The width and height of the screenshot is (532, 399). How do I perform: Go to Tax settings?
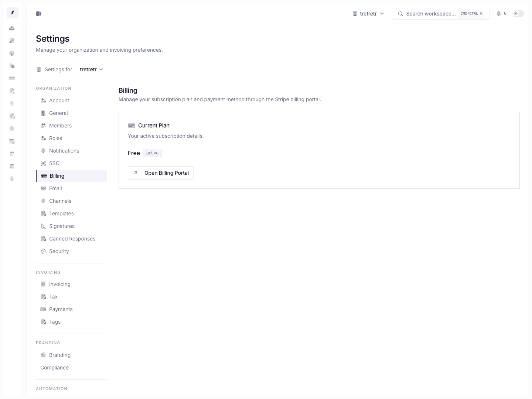[x=71, y=297]
